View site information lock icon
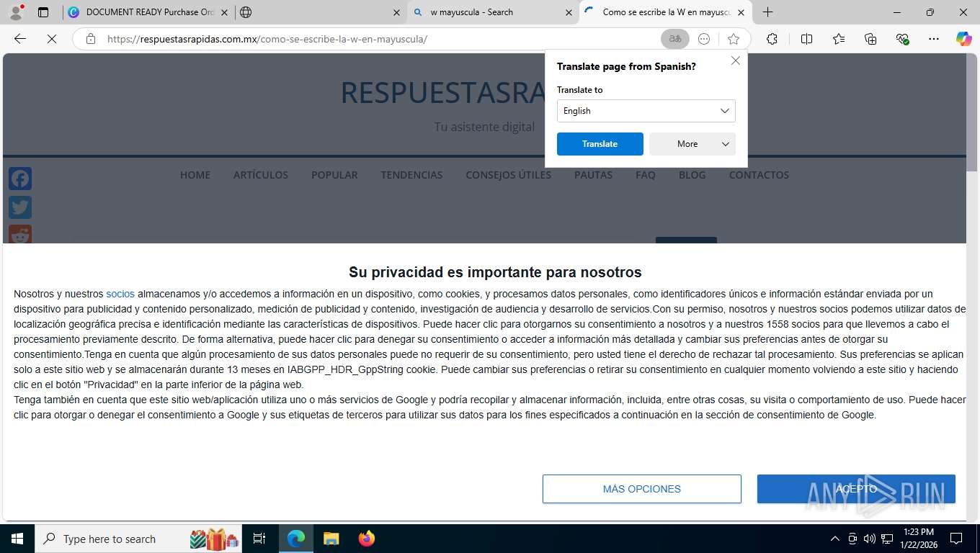 tap(91, 39)
